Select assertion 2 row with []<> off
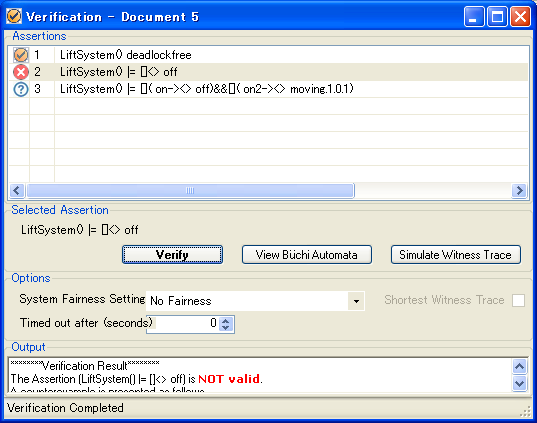Screen dimensions: 537x423 [268, 72]
